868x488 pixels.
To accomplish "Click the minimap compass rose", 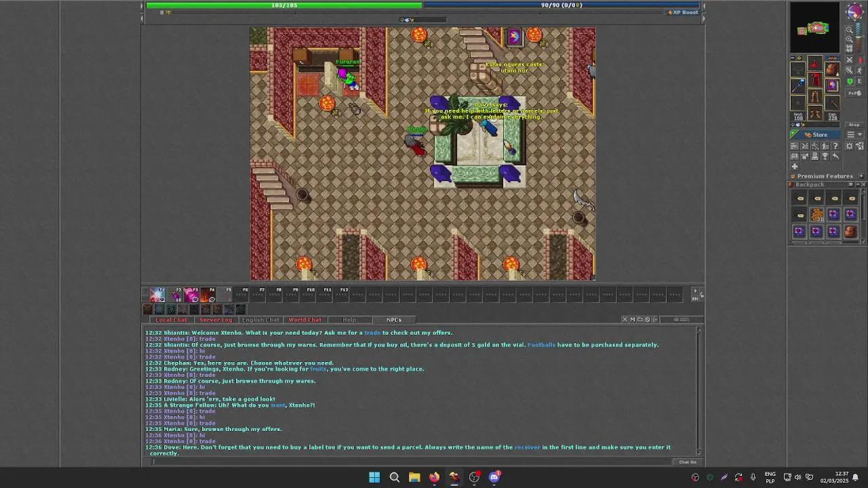I will (854, 12).
